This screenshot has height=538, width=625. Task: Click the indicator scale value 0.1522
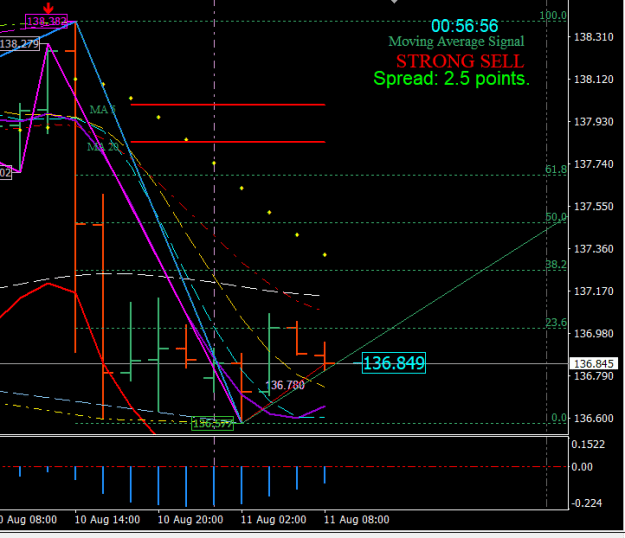(x=588, y=444)
